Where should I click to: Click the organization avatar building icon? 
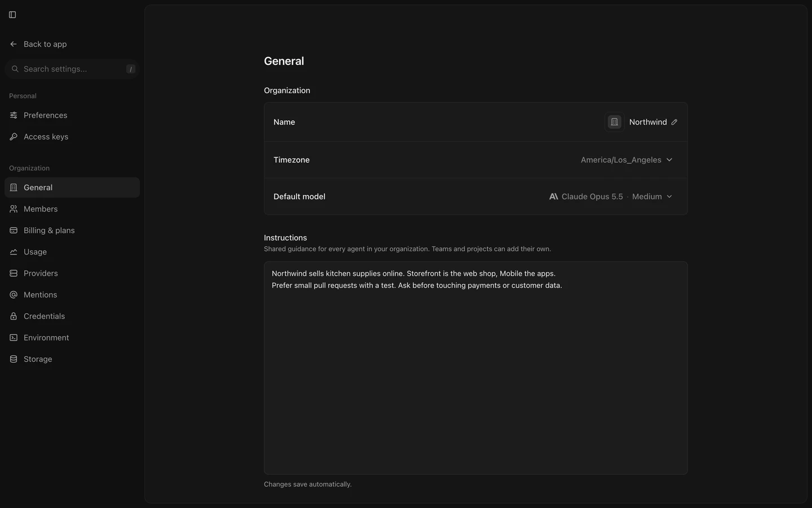(615, 122)
